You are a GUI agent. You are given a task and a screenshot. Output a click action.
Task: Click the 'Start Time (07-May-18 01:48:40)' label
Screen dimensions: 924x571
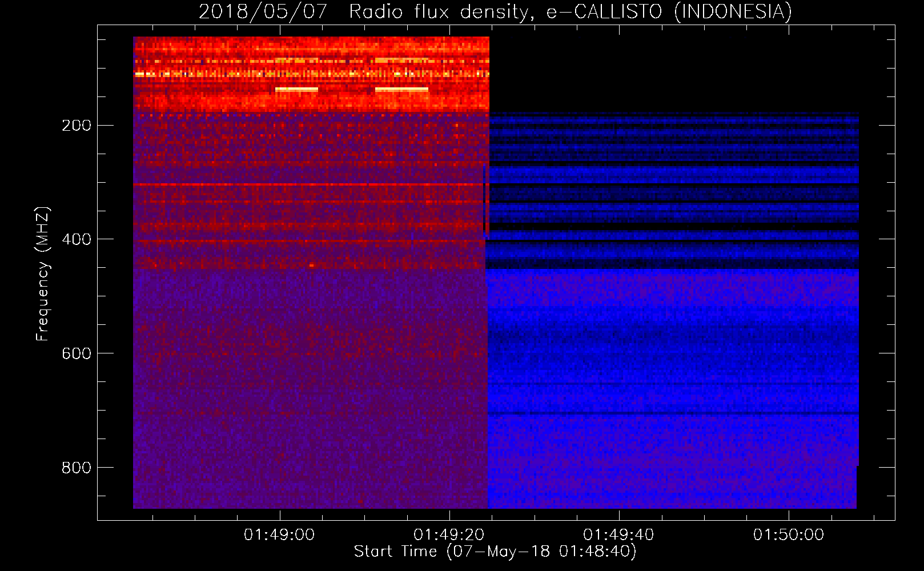[495, 552]
